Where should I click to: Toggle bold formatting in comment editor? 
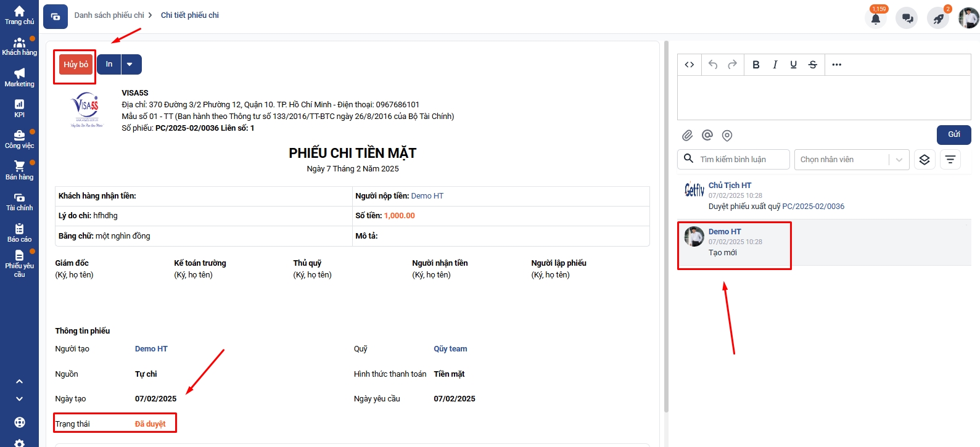coord(756,65)
